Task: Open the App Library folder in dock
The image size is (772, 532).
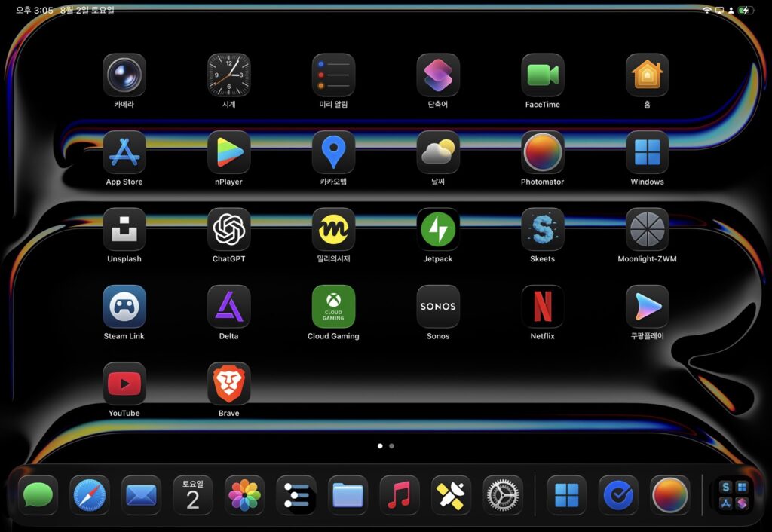Action: point(734,495)
